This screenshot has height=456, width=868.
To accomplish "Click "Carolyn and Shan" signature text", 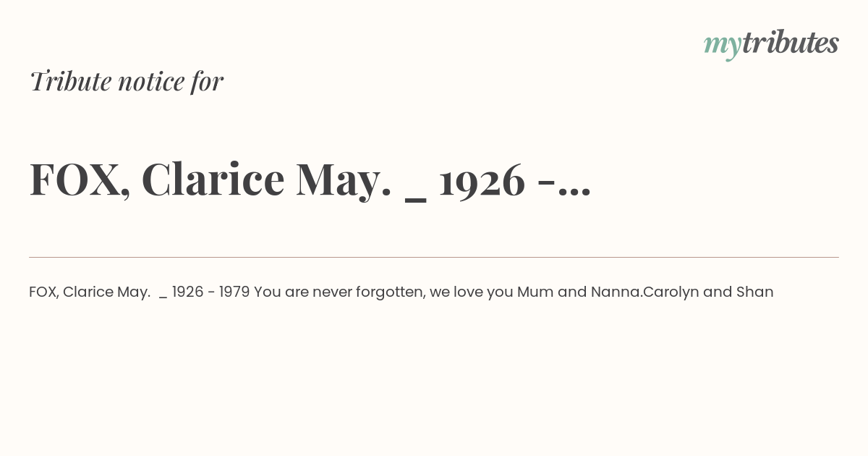I will 708,292.
